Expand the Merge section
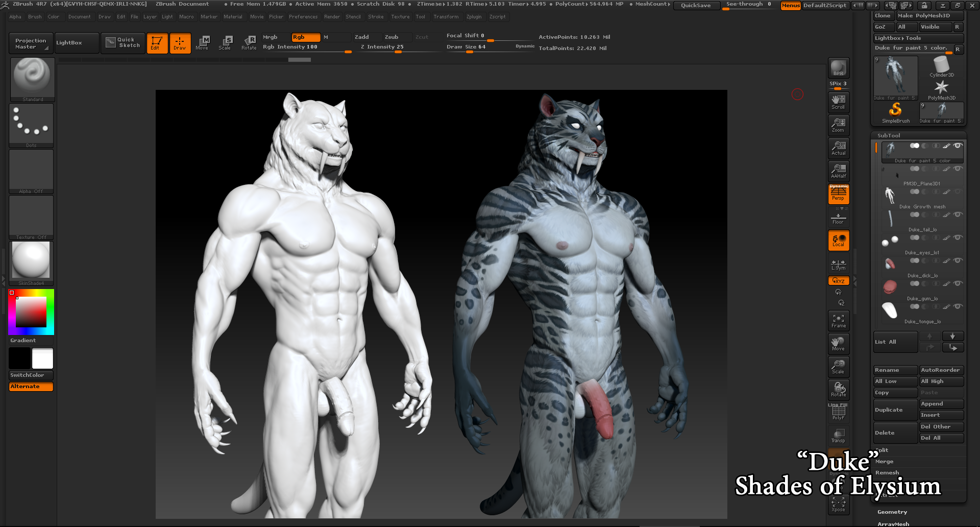 885,462
